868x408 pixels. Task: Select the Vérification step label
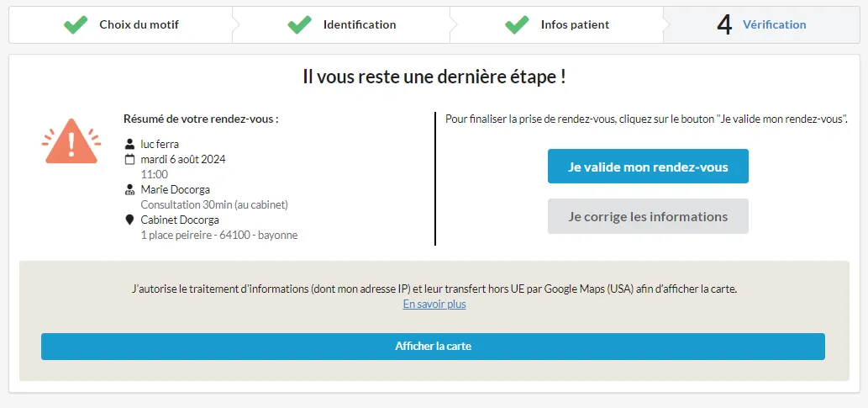[x=774, y=24]
